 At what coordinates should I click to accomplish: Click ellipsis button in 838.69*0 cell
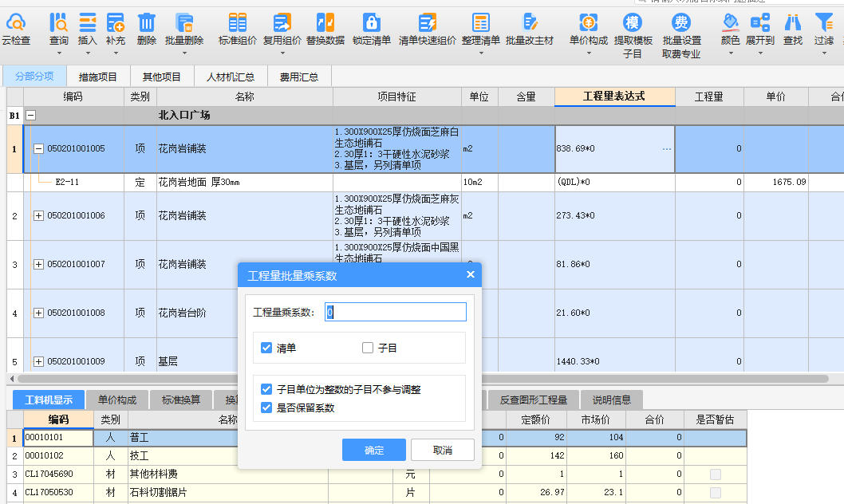coord(666,148)
